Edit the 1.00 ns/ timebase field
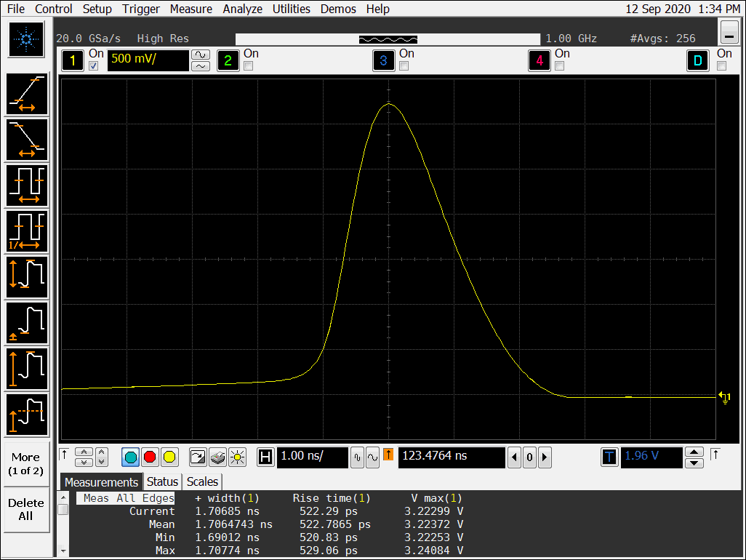Screen dimensions: 746x560 pos(312,457)
